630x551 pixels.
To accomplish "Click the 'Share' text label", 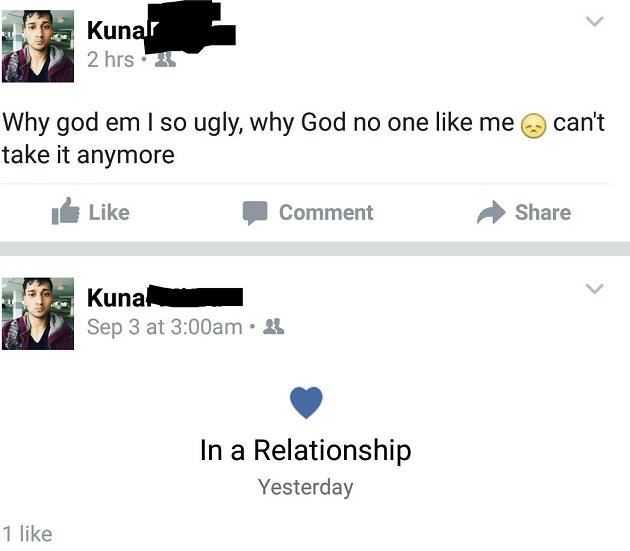I will [x=543, y=212].
